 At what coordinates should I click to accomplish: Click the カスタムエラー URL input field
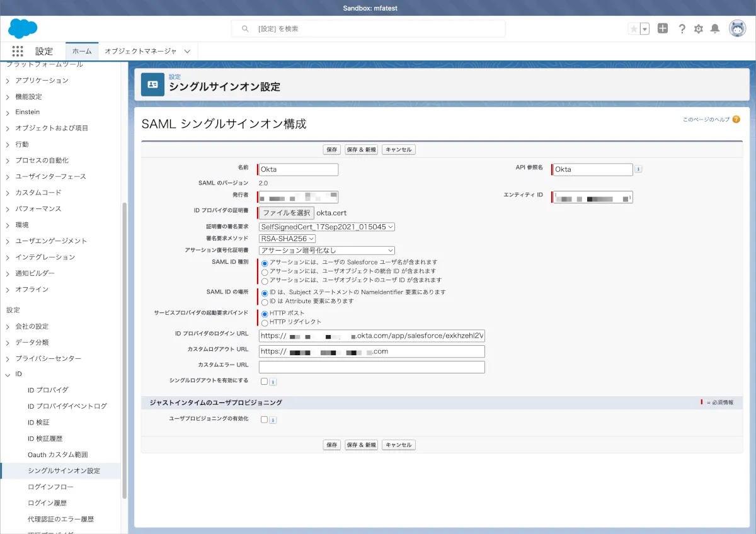point(372,367)
